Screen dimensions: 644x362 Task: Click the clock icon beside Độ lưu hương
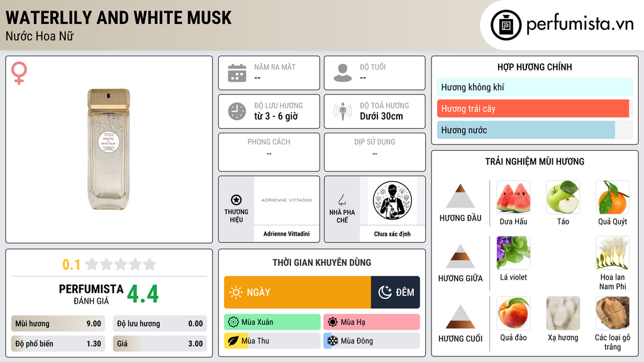click(x=237, y=111)
